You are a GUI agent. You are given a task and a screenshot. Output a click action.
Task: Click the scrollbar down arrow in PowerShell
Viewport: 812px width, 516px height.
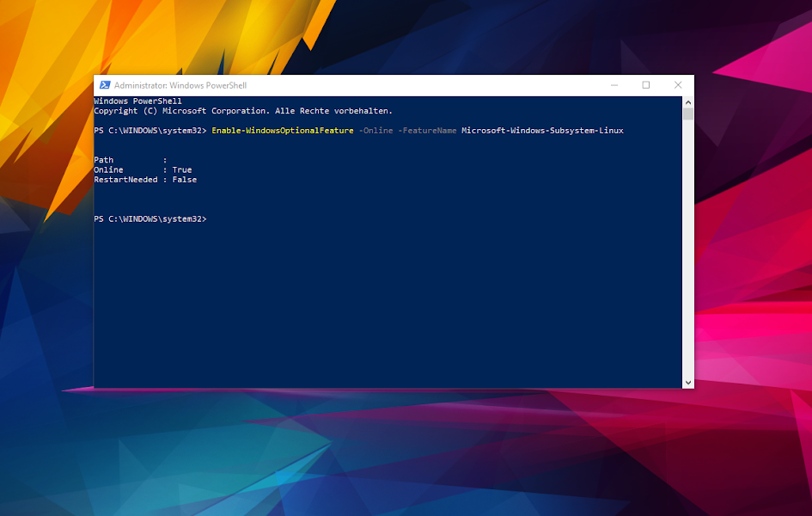[x=687, y=383]
